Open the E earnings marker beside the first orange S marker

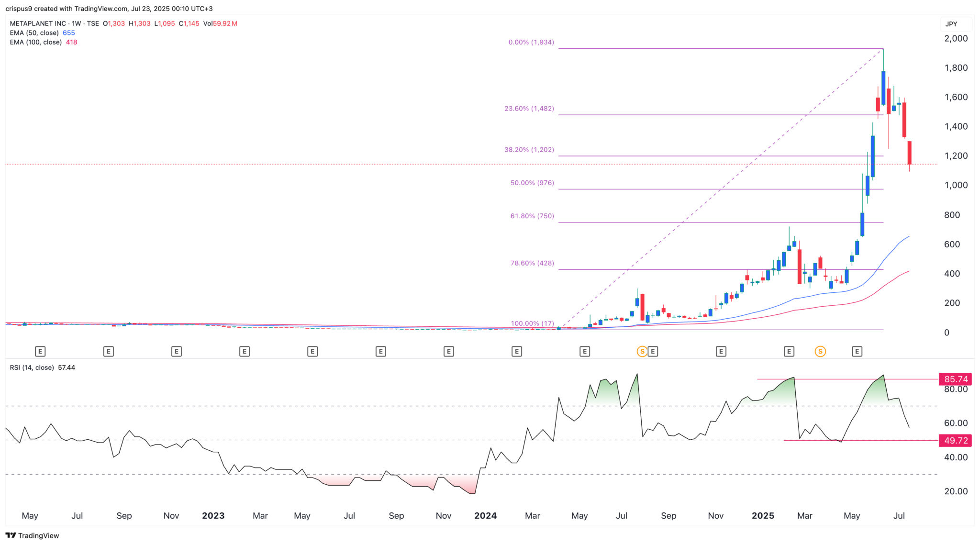653,352
